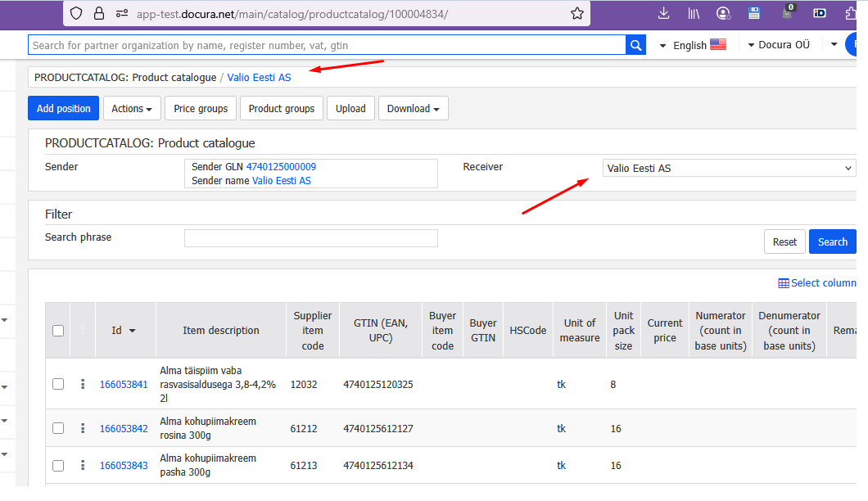868x501 pixels.
Task: Open item id 166053842 link
Action: pos(124,429)
